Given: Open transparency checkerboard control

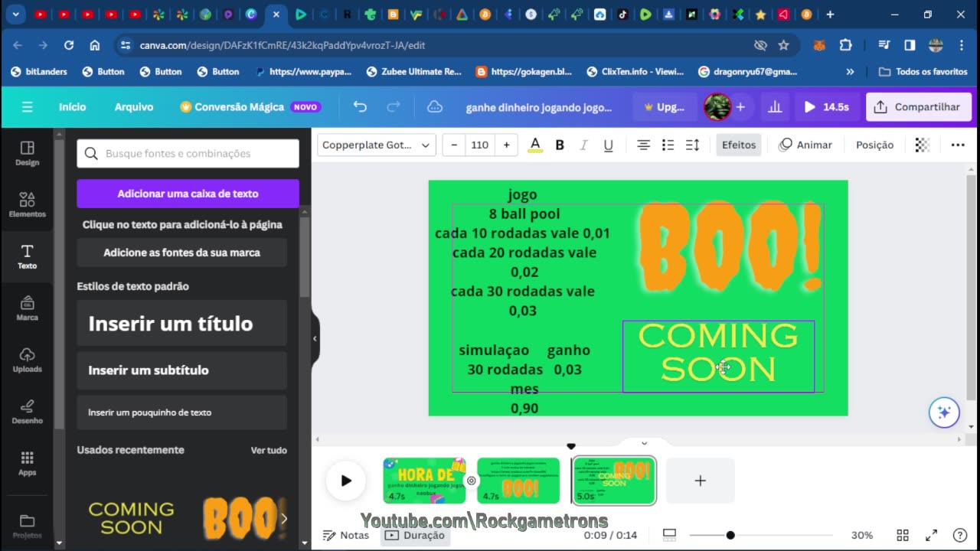Looking at the screenshot, I should tap(923, 145).
